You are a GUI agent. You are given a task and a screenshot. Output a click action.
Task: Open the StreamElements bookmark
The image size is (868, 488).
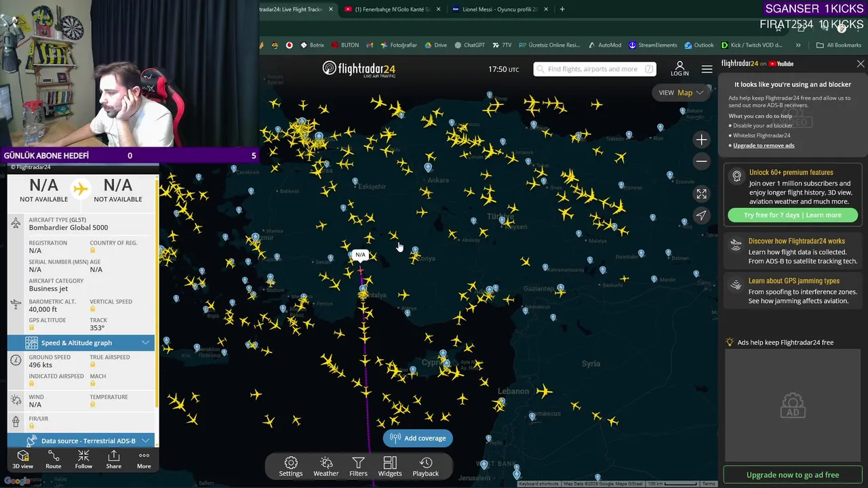652,45
